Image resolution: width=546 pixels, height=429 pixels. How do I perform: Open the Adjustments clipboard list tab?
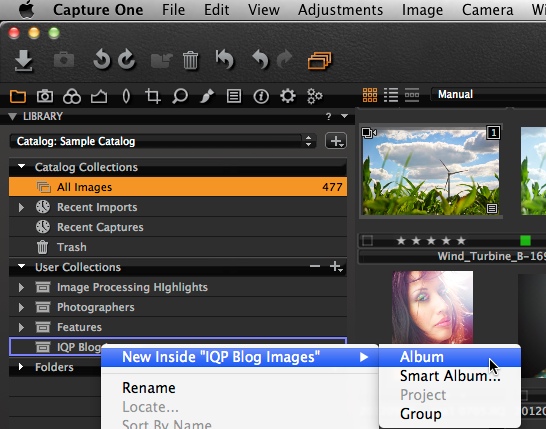234,96
